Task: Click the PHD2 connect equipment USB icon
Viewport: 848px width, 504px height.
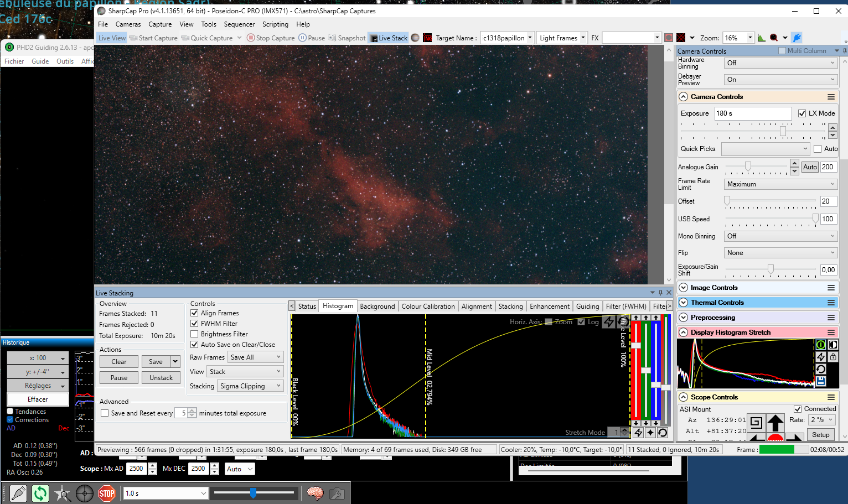Action: point(18,493)
